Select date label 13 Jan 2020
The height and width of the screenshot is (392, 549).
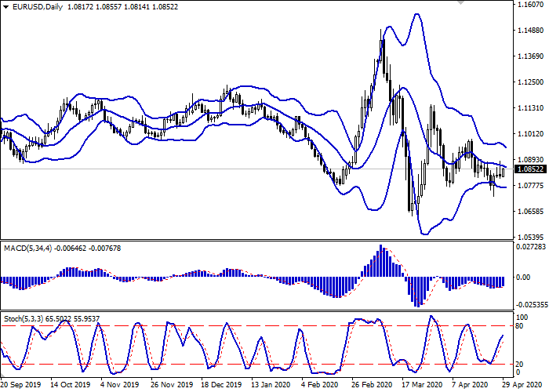271,385
